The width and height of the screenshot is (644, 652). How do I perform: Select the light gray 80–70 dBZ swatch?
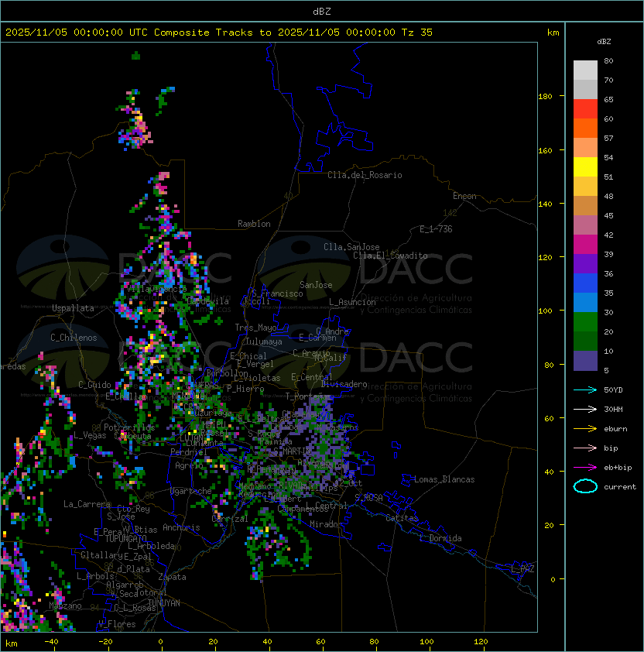585,70
